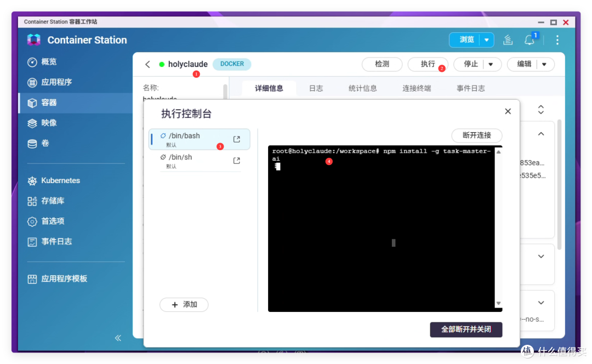Click the DOCKER badge
This screenshot has width=592, height=364.
click(232, 64)
